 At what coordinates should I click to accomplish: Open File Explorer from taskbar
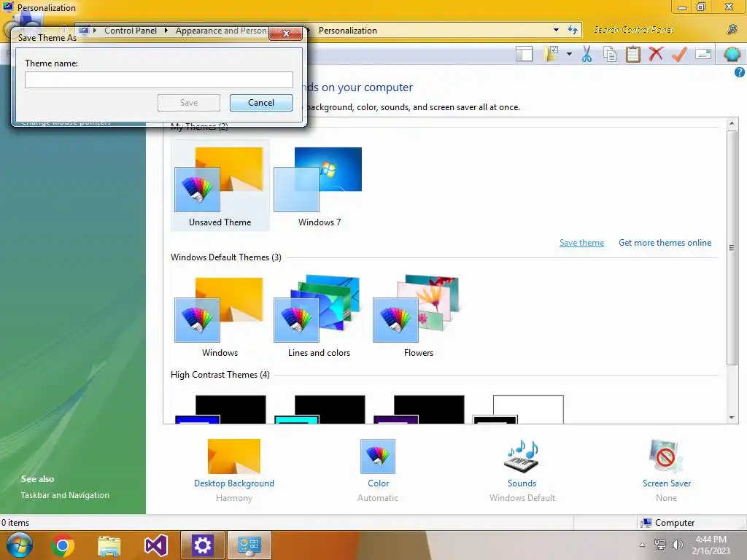pyautogui.click(x=109, y=545)
